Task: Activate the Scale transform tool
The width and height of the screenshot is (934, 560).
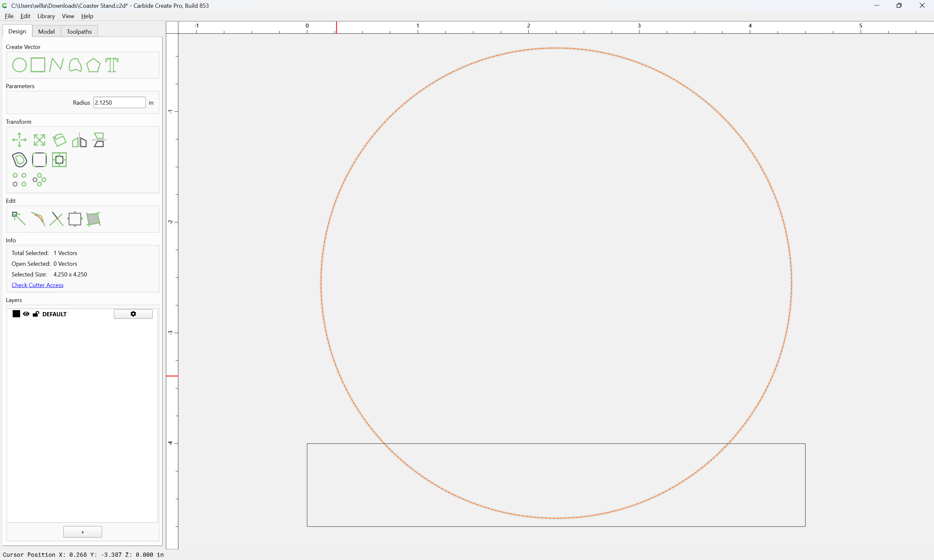Action: [x=39, y=140]
